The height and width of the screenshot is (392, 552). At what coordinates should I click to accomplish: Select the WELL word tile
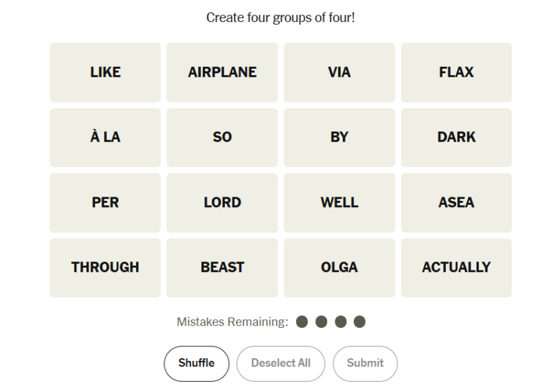[x=339, y=203]
